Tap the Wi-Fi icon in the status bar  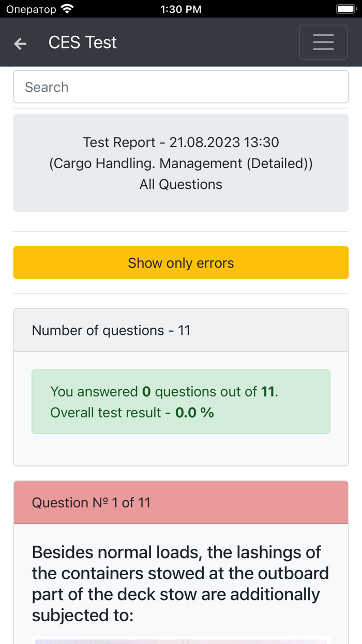click(x=68, y=8)
